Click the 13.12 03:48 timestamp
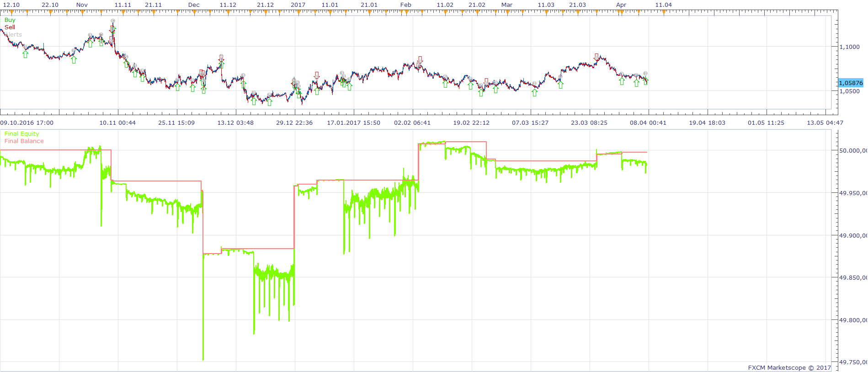Screen dimensions: 868x372 [235, 122]
